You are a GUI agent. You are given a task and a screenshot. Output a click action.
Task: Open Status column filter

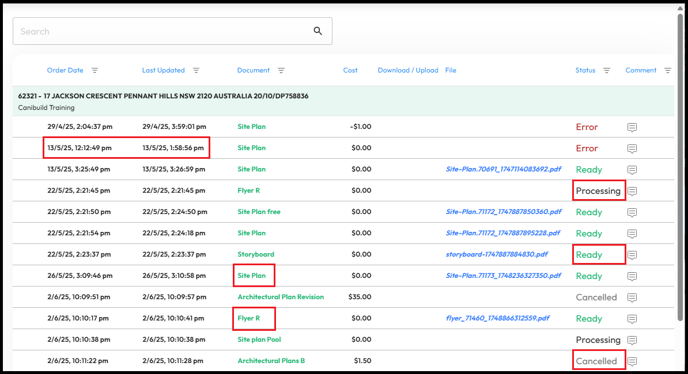click(607, 70)
